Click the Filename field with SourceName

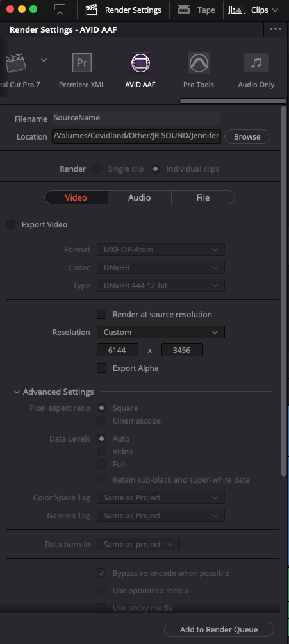pyautogui.click(x=136, y=118)
